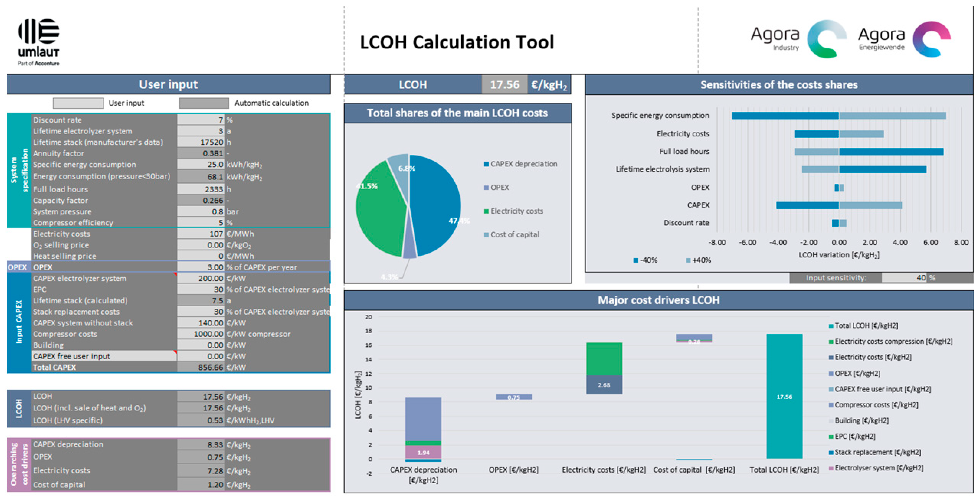Click the Specific energy consumption sensitivity bar
The height and width of the screenshot is (500, 980).
pyautogui.click(x=839, y=116)
